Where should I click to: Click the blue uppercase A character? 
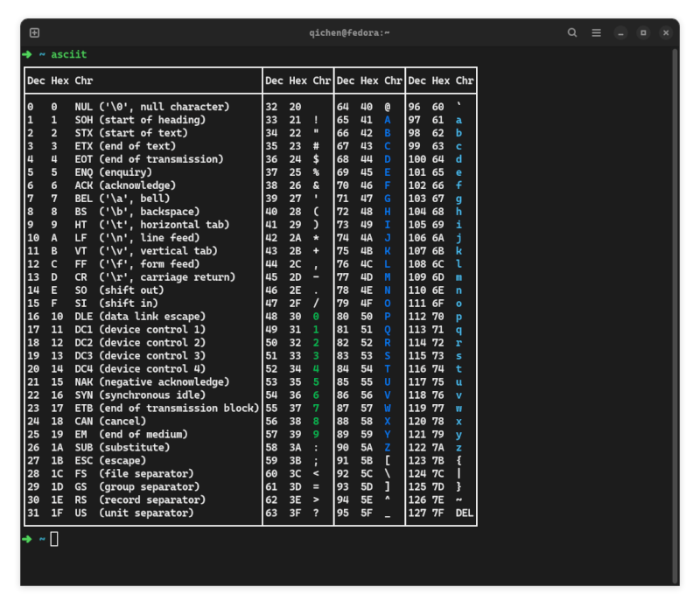(388, 120)
